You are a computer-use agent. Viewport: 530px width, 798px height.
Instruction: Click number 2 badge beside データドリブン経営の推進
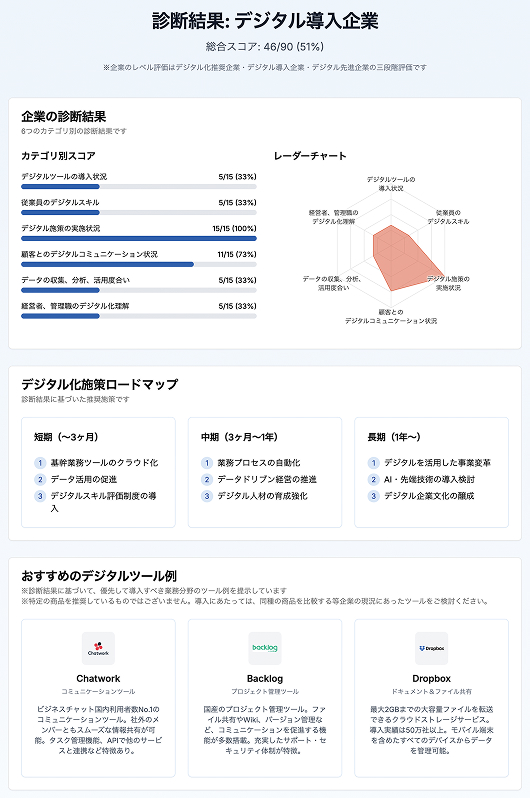point(206,479)
